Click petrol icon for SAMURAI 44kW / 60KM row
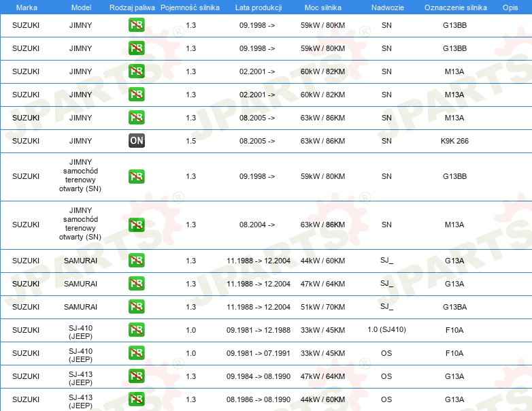The image size is (532, 411). pyautogui.click(x=136, y=261)
